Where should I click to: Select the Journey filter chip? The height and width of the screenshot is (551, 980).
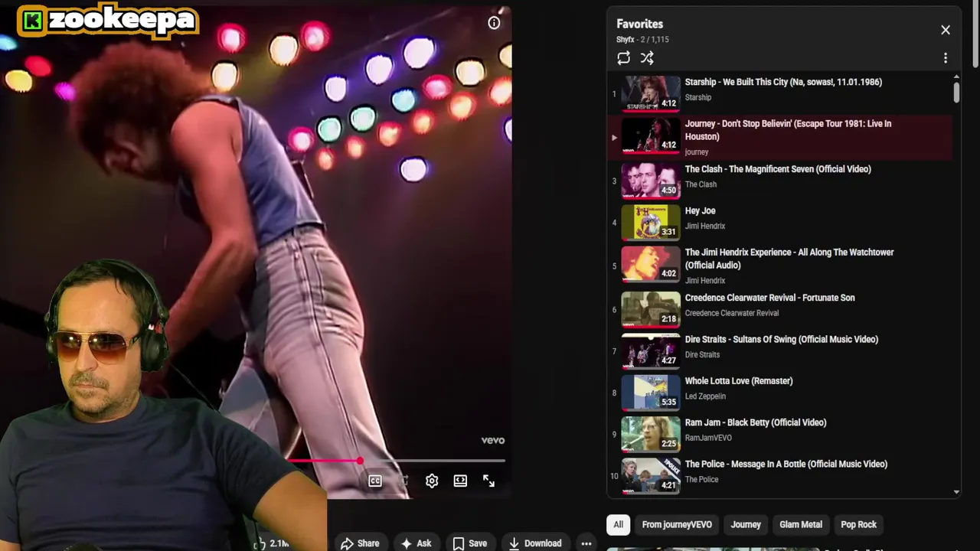pos(746,524)
